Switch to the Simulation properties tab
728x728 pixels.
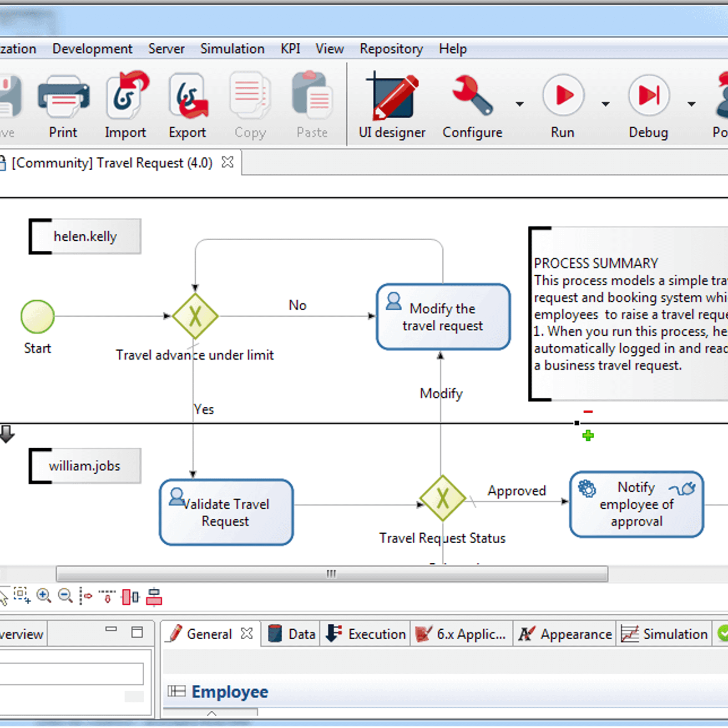coord(664,634)
